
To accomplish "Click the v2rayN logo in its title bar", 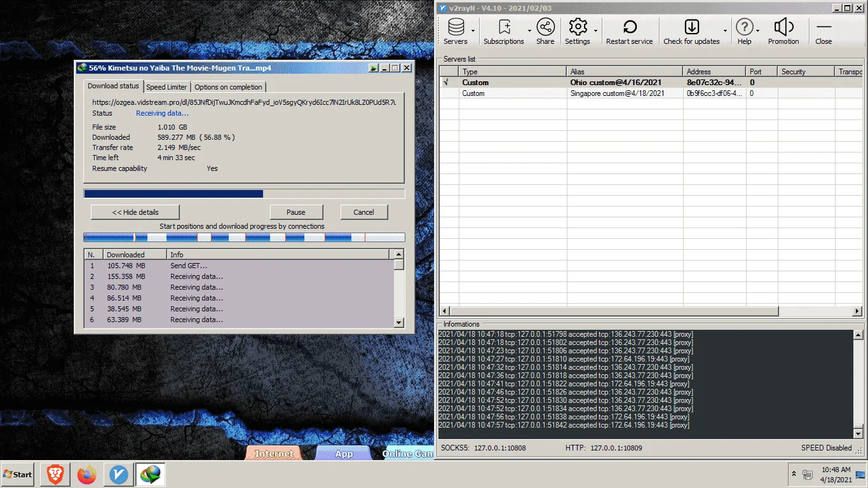I will (x=442, y=8).
